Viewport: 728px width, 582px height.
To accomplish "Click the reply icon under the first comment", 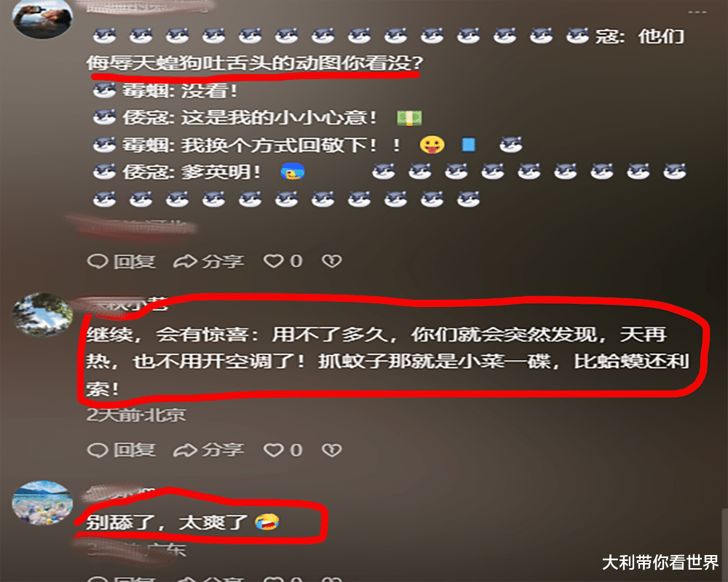I will pyautogui.click(x=98, y=261).
